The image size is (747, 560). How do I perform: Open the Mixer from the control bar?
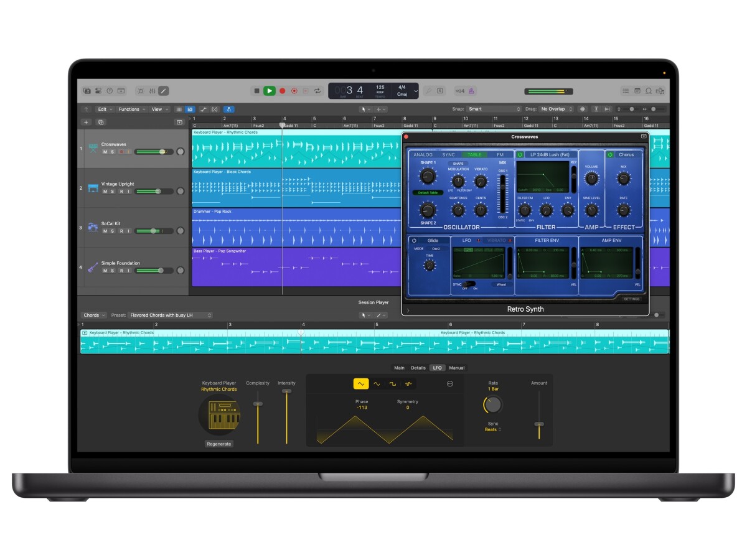151,91
